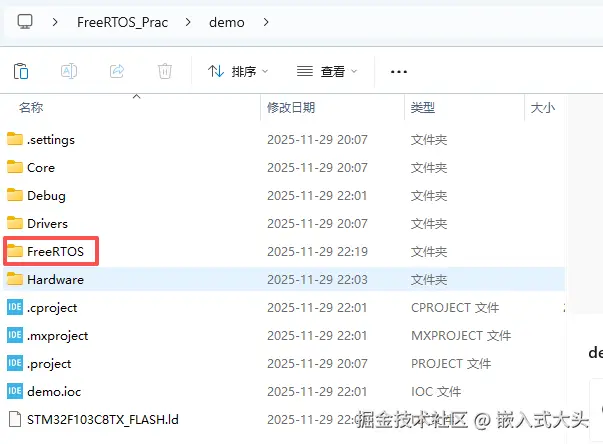This screenshot has height=444, width=603.
Task: Select the .cproject IDE file icon
Action: pyautogui.click(x=15, y=307)
